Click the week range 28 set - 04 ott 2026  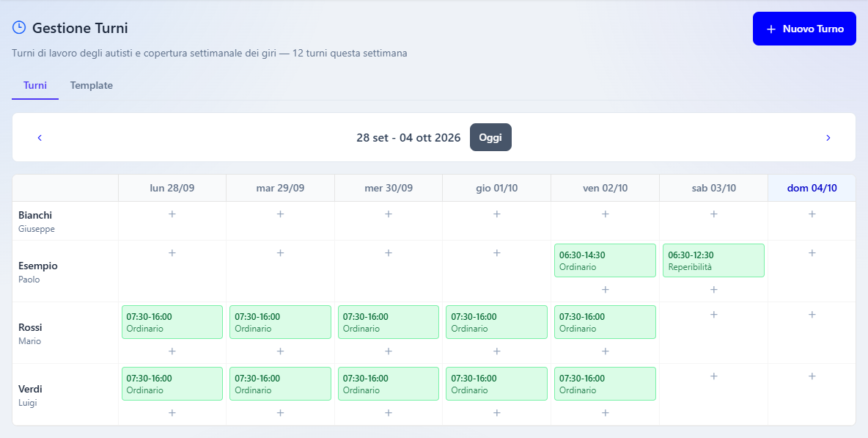[x=408, y=138]
